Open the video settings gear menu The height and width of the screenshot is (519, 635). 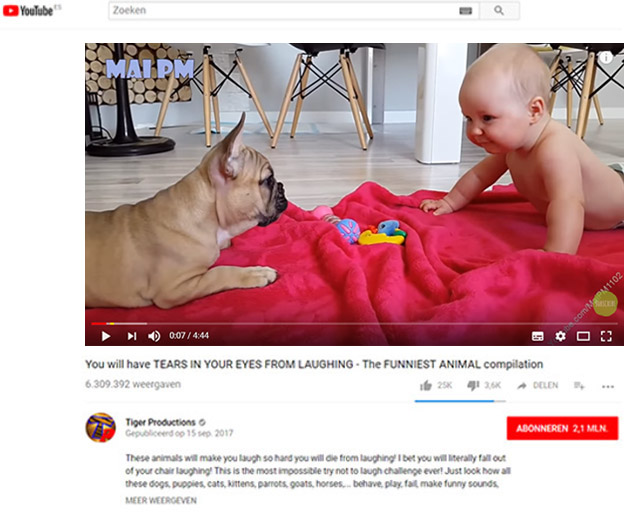pos(560,336)
